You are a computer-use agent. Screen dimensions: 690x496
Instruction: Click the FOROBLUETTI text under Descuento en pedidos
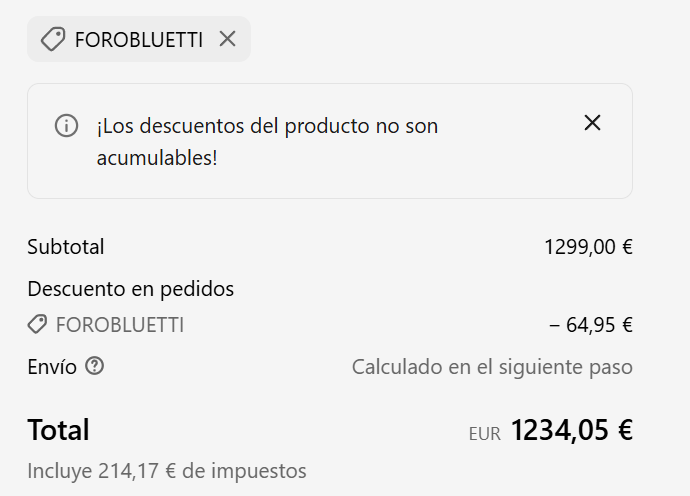click(120, 325)
